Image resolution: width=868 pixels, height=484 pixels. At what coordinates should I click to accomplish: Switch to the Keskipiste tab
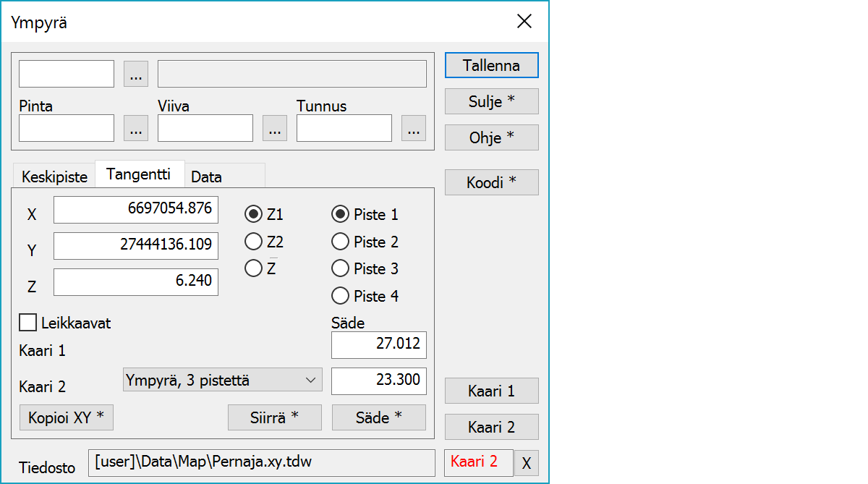coord(54,177)
